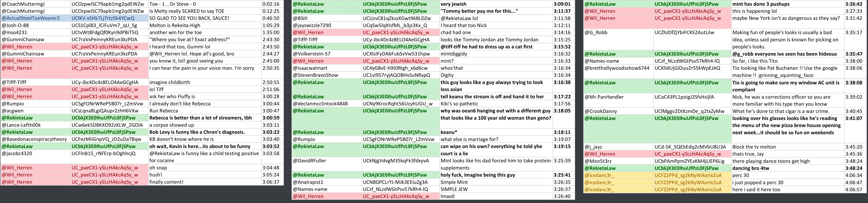Select the 'Melton is Rekeita-High' message
This screenshot has height=203, width=868.
[205, 25]
